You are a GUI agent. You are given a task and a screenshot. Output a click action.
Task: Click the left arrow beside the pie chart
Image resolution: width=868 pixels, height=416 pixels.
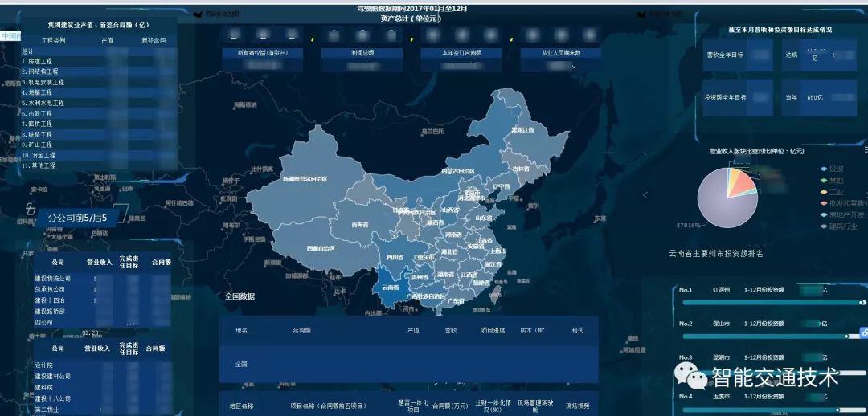645,194
